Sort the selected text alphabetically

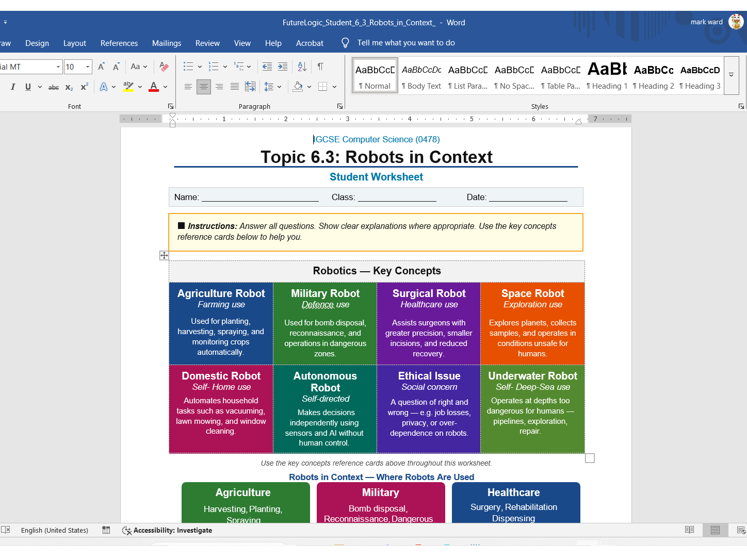click(x=302, y=67)
